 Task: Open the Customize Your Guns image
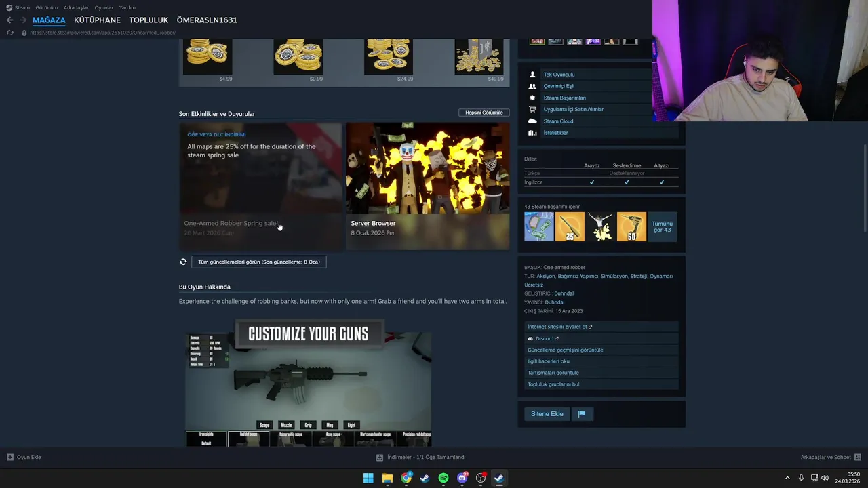[309, 383]
